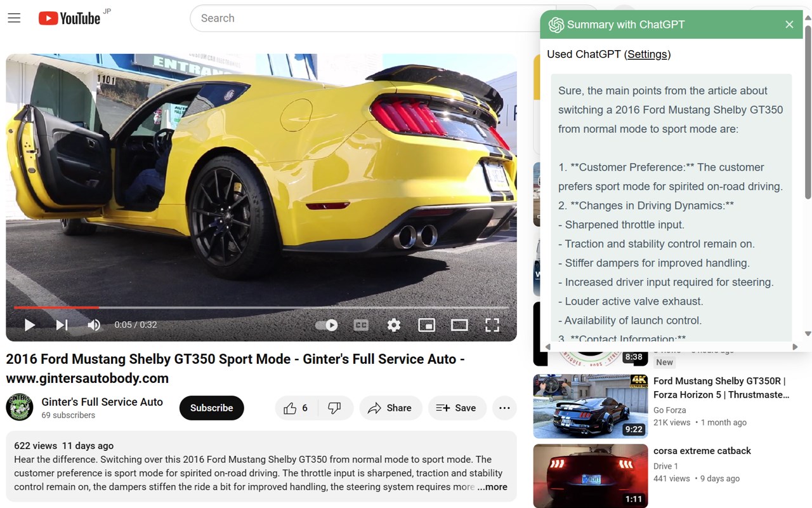Enable miniplayer mode
The image size is (812, 508).
[426, 325]
